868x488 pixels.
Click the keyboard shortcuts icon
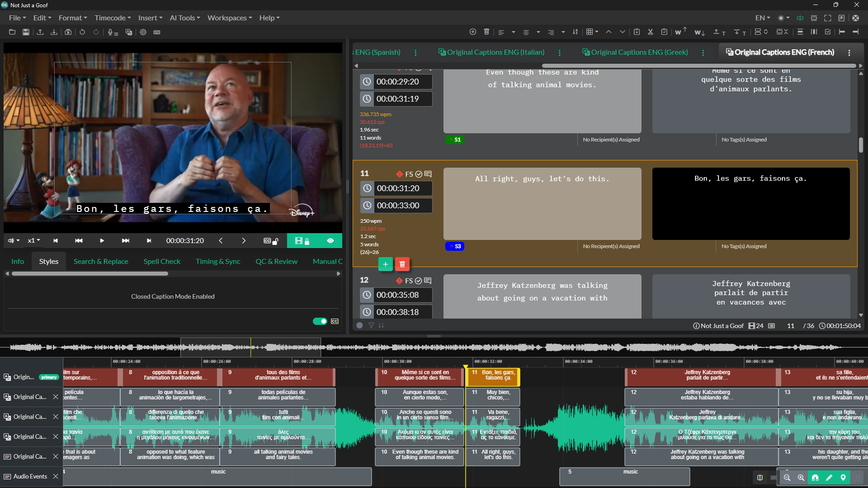(157, 32)
